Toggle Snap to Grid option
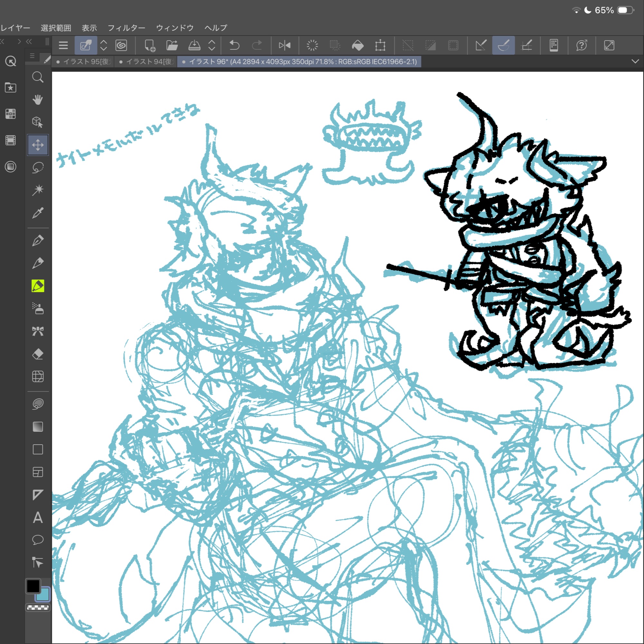The width and height of the screenshot is (644, 644). [x=526, y=45]
